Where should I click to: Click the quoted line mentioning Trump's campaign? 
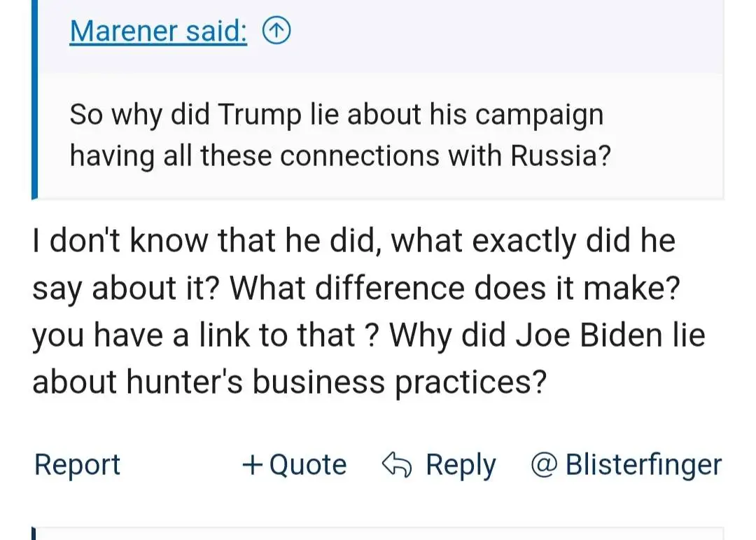tap(336, 115)
